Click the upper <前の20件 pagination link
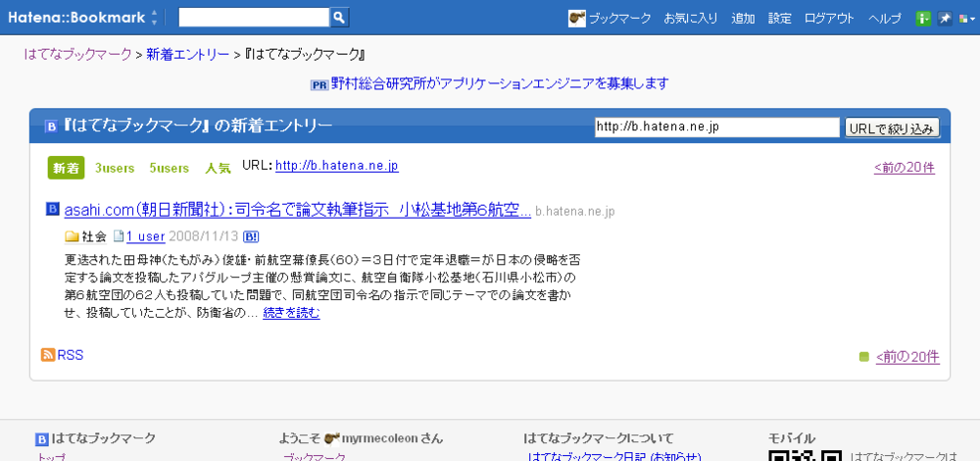The width and height of the screenshot is (980, 461). coord(905,168)
